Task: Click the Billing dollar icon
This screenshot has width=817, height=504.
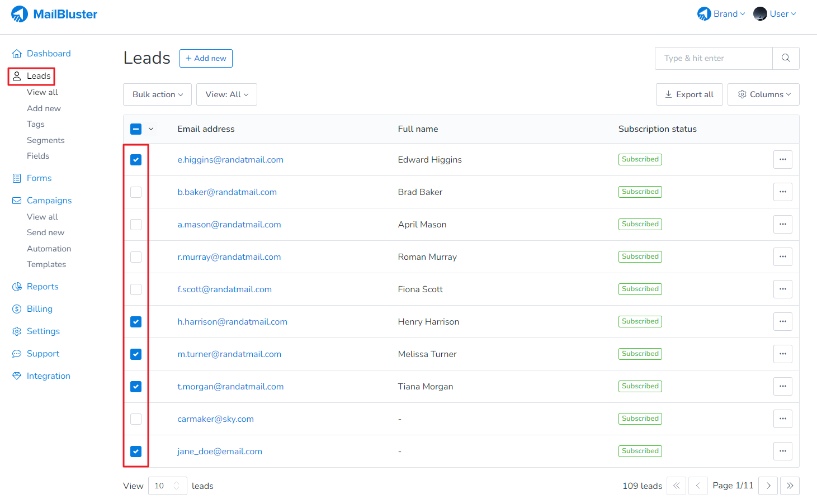Action: [x=17, y=309]
